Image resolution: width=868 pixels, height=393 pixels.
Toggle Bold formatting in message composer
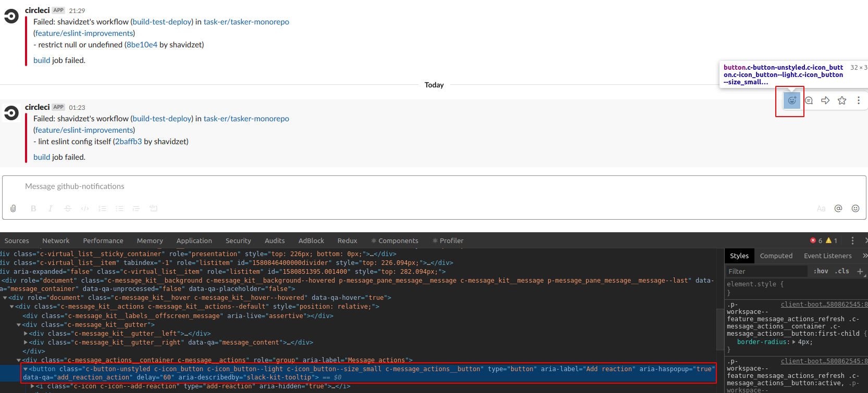pos(33,208)
